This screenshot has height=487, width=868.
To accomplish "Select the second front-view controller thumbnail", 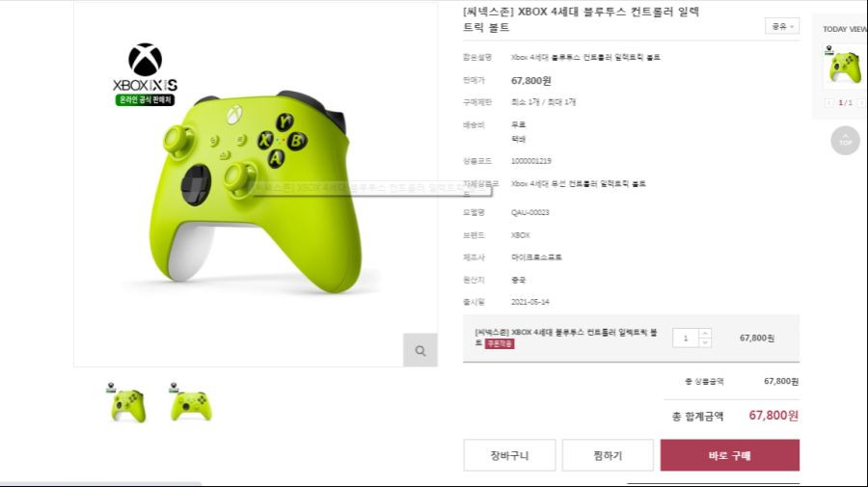I will pyautogui.click(x=190, y=403).
